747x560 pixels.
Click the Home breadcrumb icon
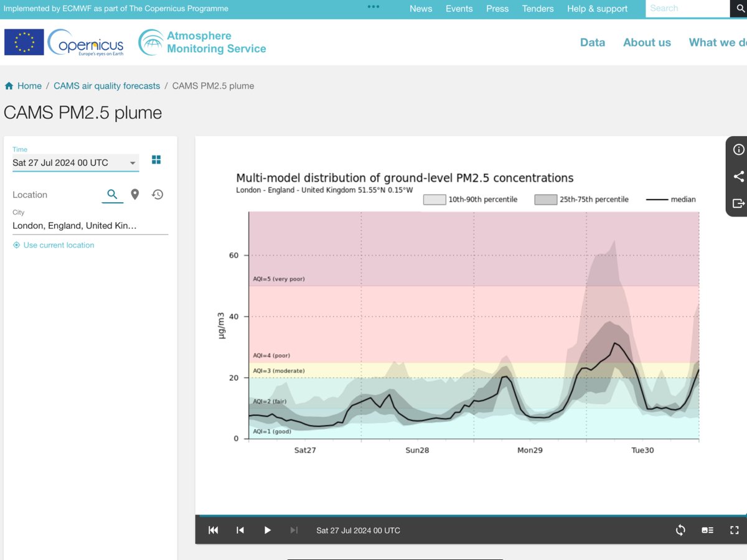coord(9,86)
